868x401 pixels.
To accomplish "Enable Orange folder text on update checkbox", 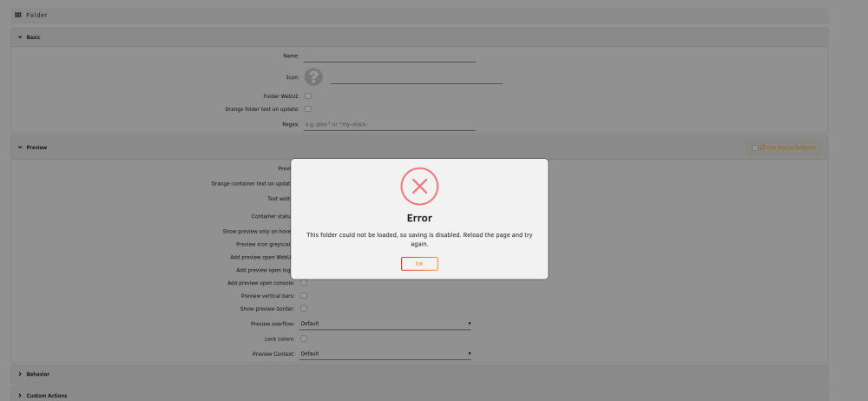I will click(308, 108).
